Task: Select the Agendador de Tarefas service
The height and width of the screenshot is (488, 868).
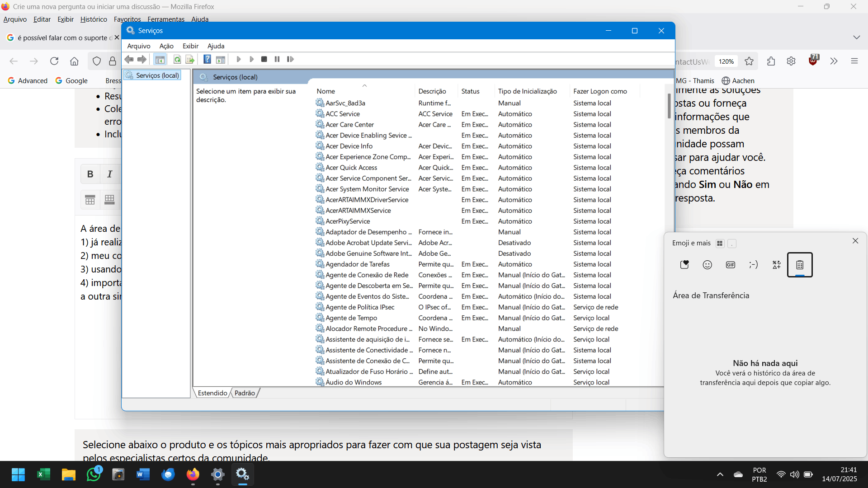Action: click(357, 264)
